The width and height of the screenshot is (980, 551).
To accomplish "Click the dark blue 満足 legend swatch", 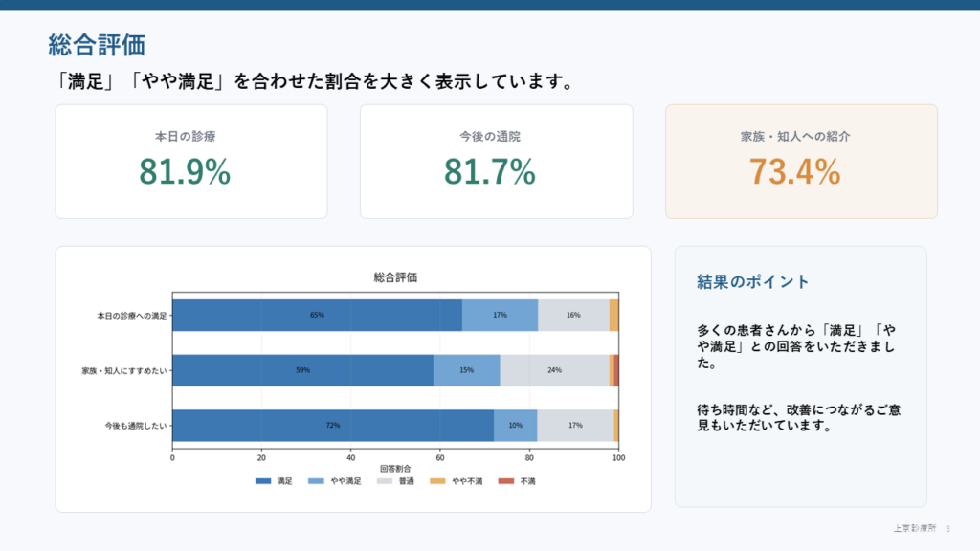I will coord(263,481).
